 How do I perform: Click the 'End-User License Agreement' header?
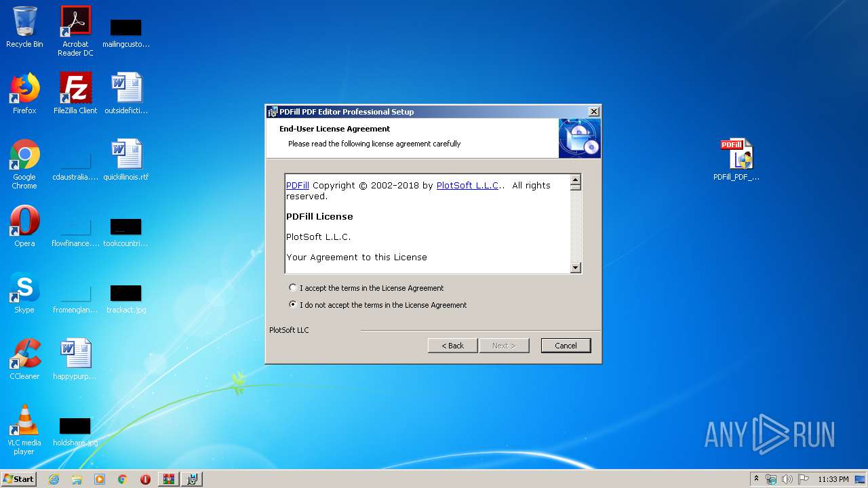(334, 129)
